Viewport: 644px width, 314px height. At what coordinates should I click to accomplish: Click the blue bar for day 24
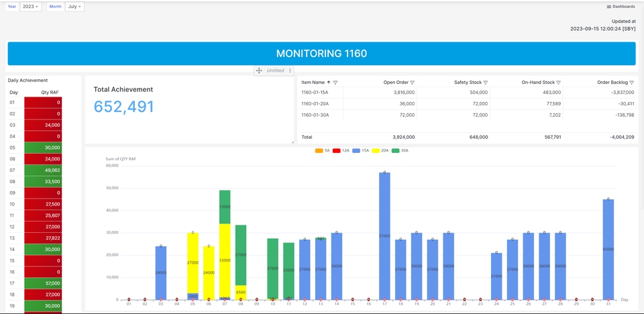tap(496, 276)
